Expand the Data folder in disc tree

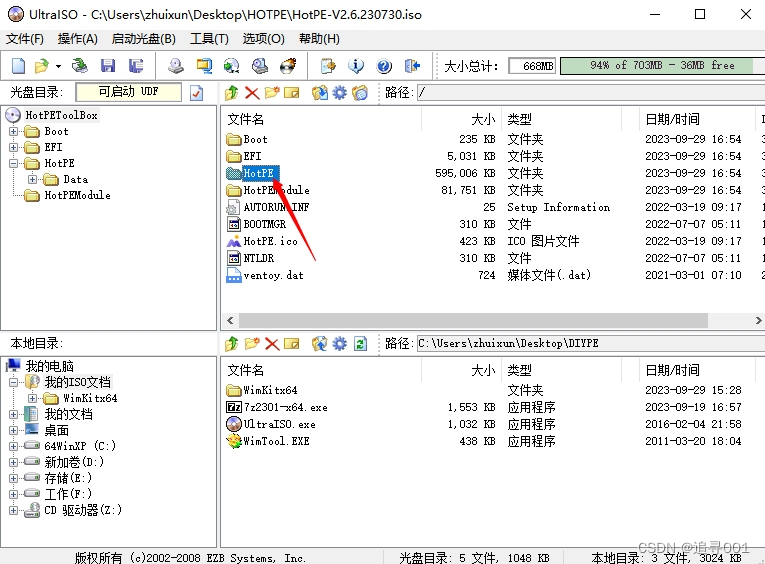pos(32,180)
